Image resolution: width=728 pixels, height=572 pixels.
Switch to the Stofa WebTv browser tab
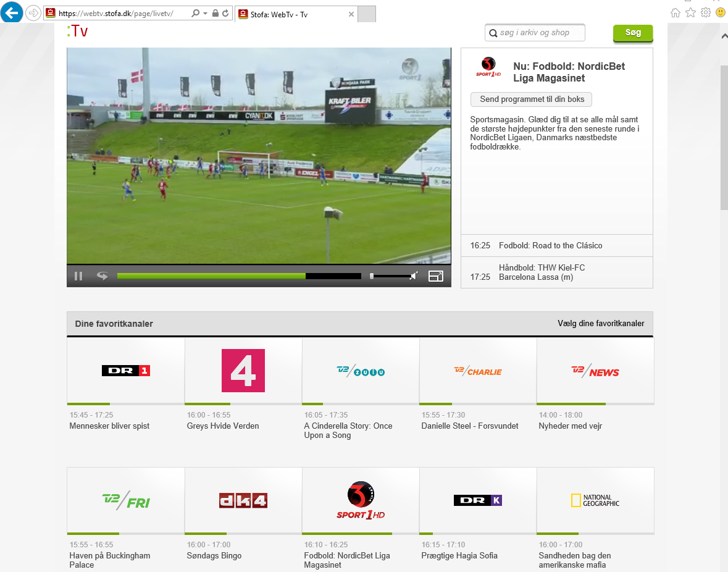tap(290, 14)
